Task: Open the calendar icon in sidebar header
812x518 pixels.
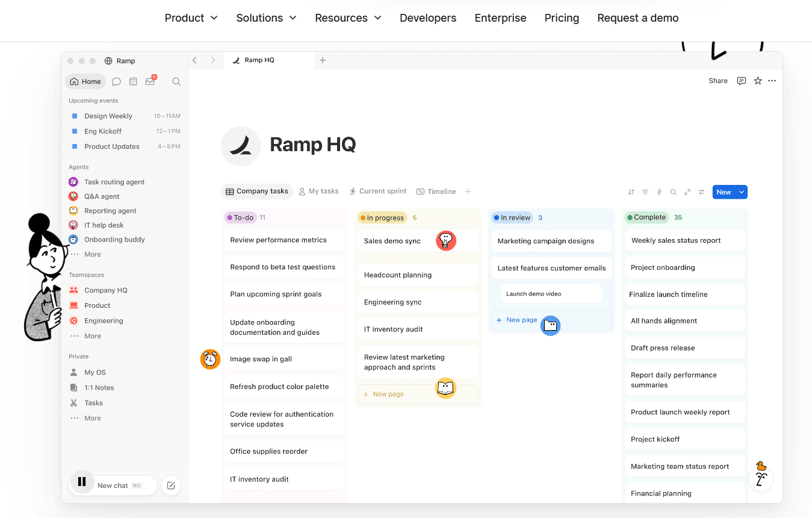Action: (133, 81)
